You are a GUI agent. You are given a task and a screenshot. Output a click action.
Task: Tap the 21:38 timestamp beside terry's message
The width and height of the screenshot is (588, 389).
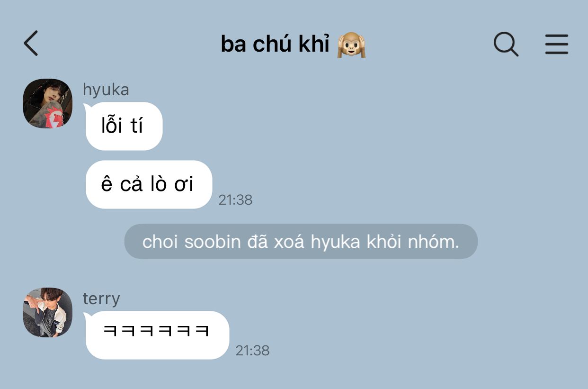(252, 351)
